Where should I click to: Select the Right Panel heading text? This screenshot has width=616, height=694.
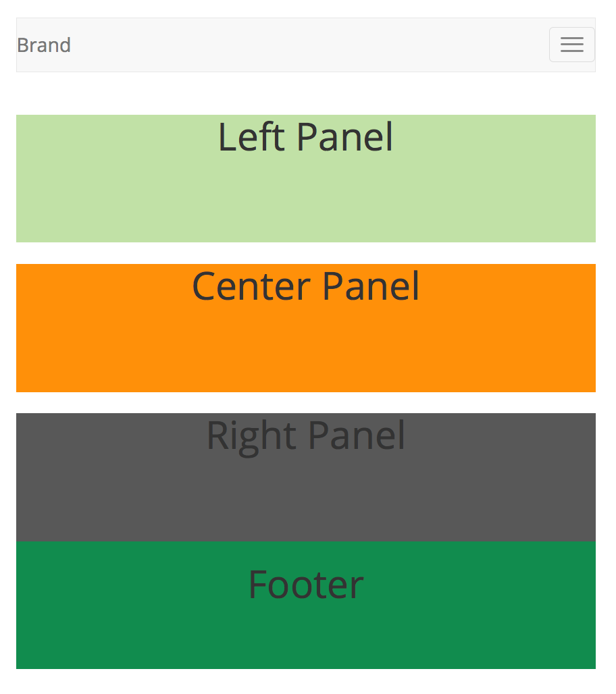pyautogui.click(x=305, y=436)
